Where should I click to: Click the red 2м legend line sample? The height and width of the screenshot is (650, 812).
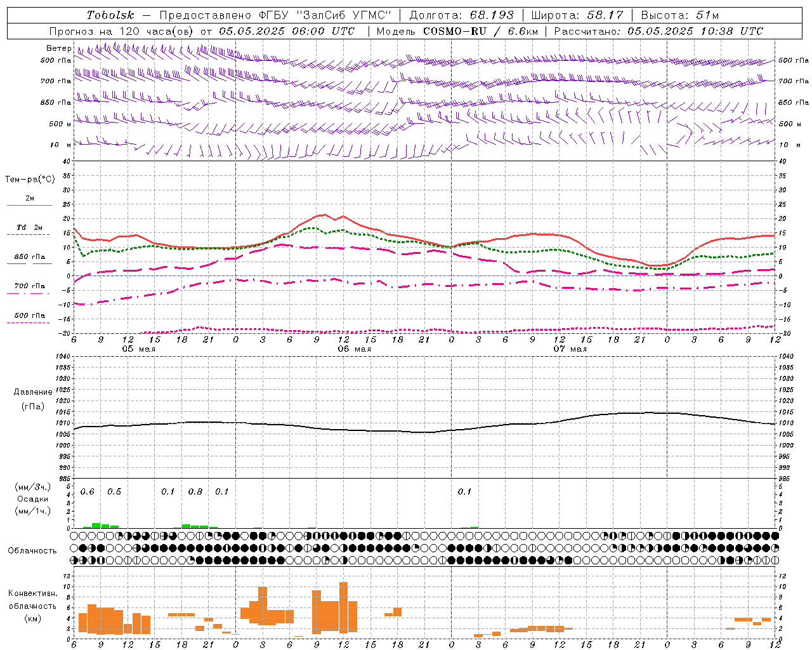pos(29,205)
